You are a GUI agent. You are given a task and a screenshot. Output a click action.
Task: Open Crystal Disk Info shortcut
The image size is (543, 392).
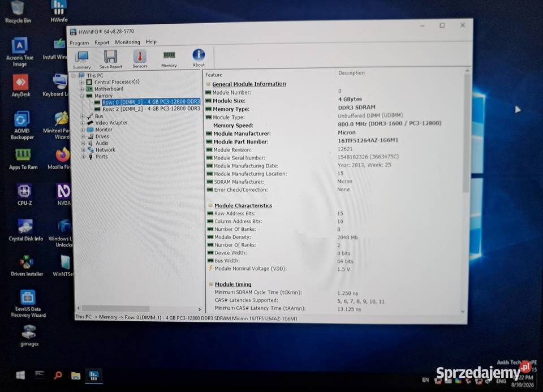pos(25,230)
